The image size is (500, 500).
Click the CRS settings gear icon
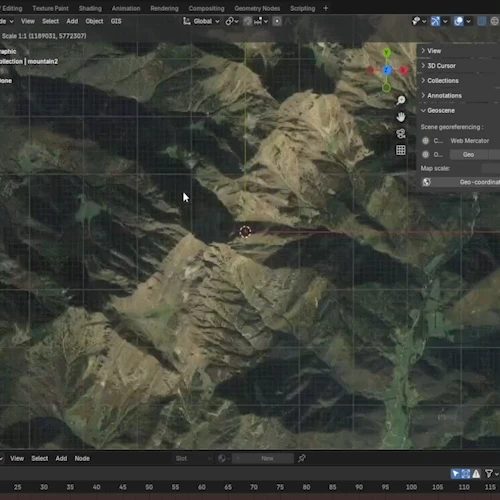[x=426, y=141]
